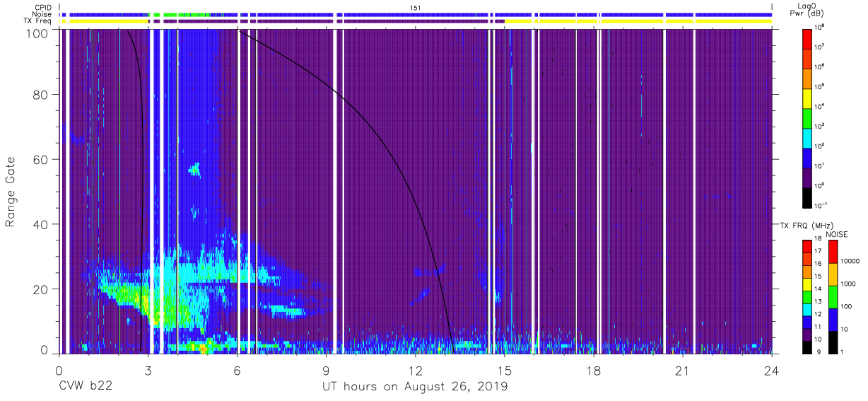Click the y-axis tick label '40'
Image resolution: width=868 pixels, height=401 pixels.
[x=41, y=224]
